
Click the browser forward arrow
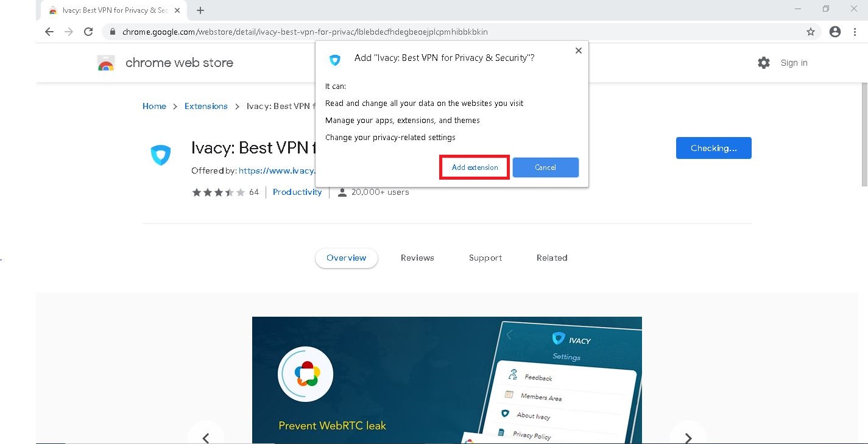(69, 32)
